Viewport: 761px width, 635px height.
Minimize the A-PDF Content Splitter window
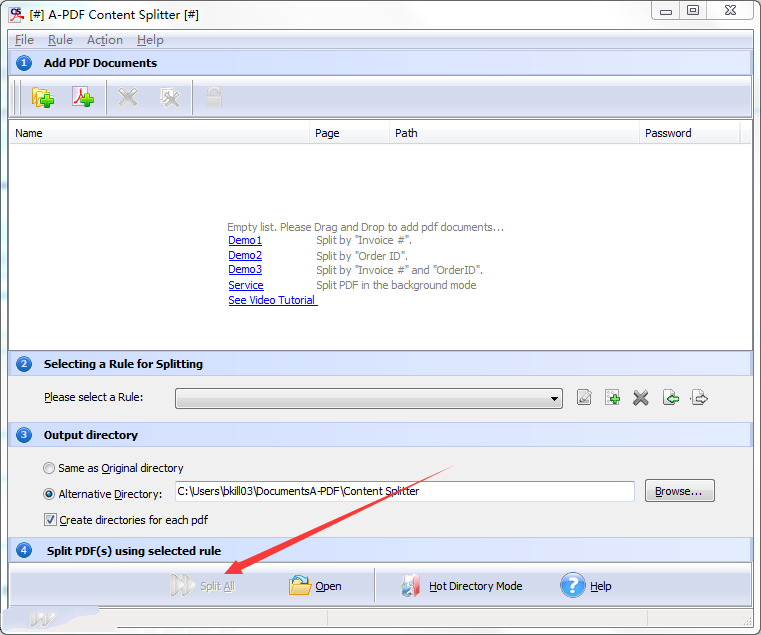click(665, 11)
